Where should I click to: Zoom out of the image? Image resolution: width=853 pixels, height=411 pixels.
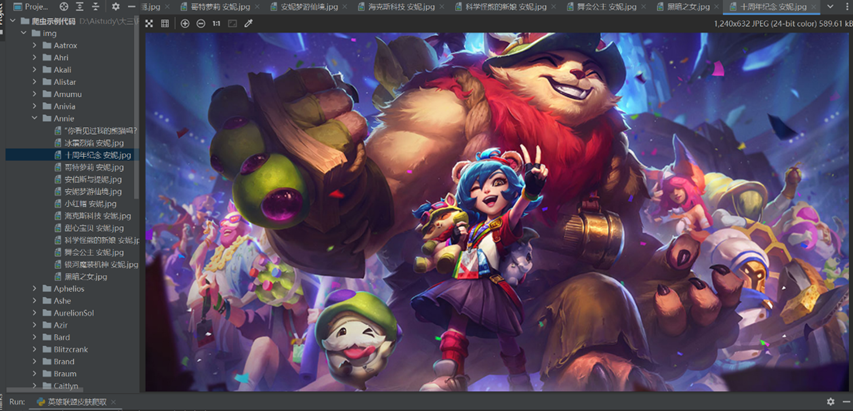201,24
